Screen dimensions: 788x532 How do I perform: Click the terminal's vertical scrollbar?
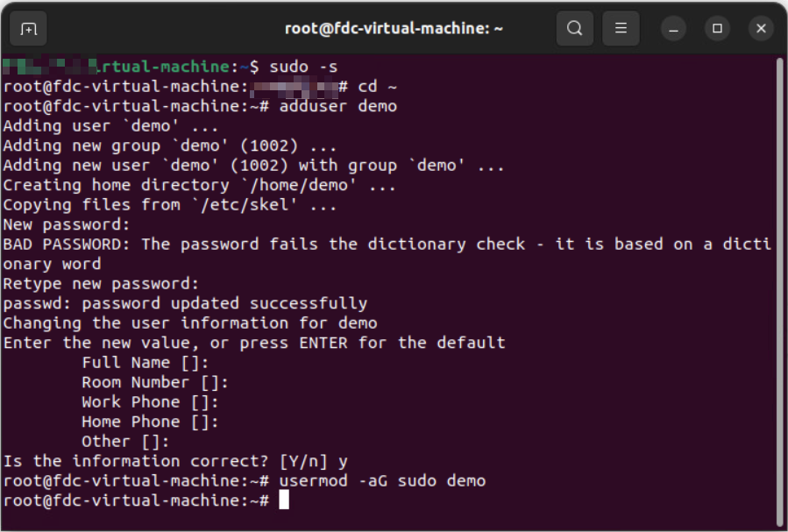tap(780, 289)
